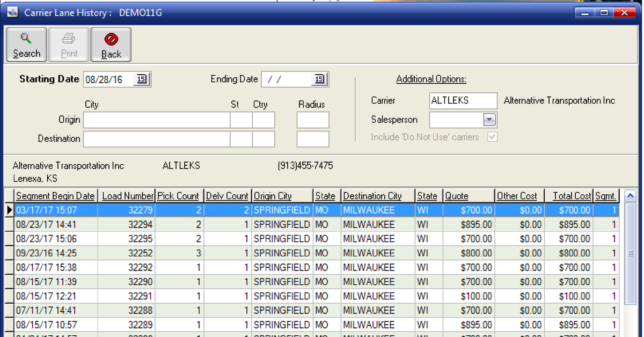Open the Ending Date calendar icon
Image resolution: width=644 pixels, height=337 pixels.
point(320,79)
